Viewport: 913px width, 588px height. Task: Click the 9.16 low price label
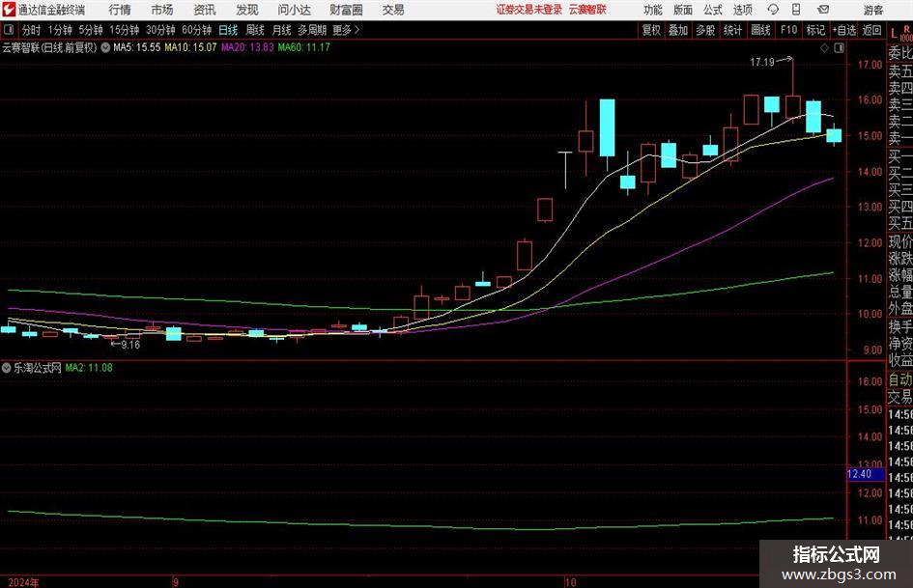click(130, 345)
